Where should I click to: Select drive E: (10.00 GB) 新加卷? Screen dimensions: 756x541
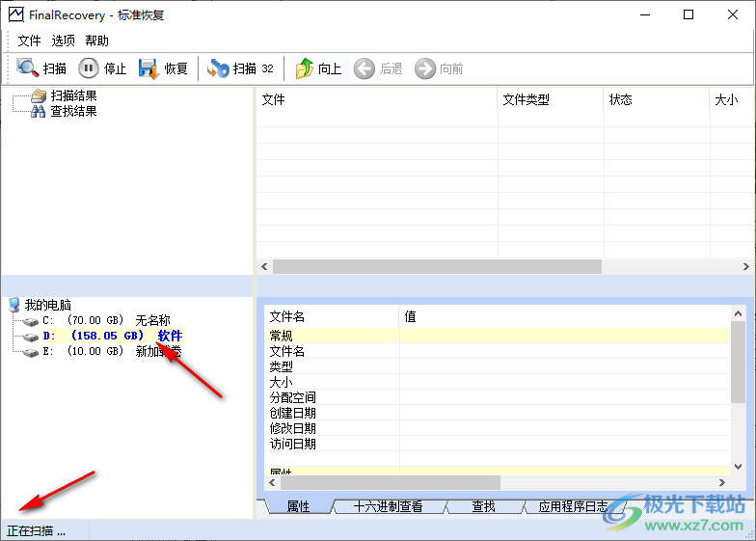click(112, 351)
